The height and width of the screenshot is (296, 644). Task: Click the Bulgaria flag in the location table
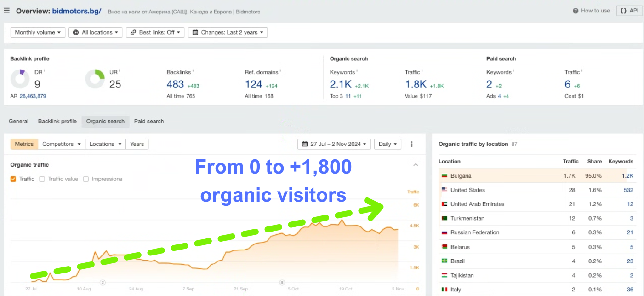(x=444, y=175)
